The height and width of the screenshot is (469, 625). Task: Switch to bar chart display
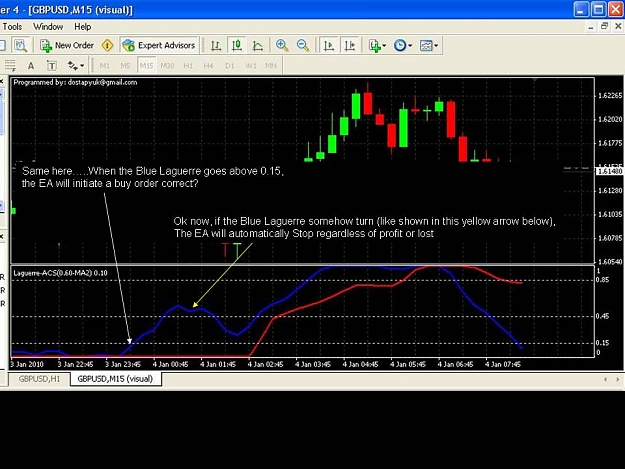point(216,45)
